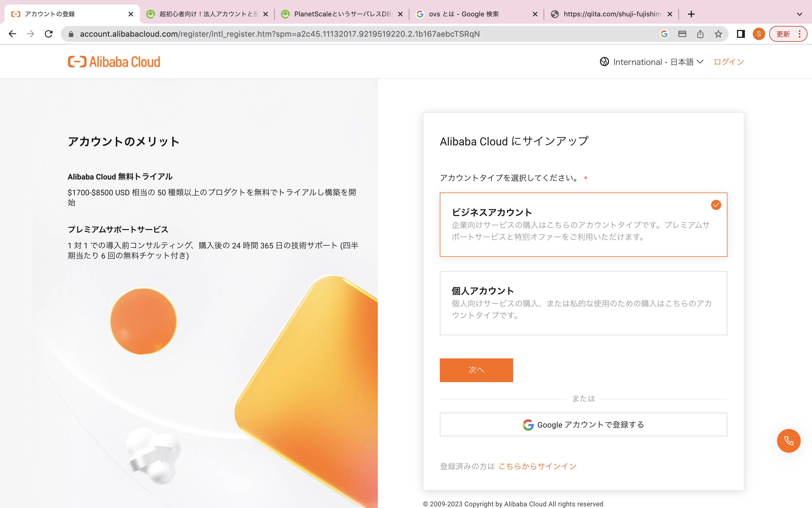Switch to the qiita.com tab
812x508 pixels.
tap(611, 14)
